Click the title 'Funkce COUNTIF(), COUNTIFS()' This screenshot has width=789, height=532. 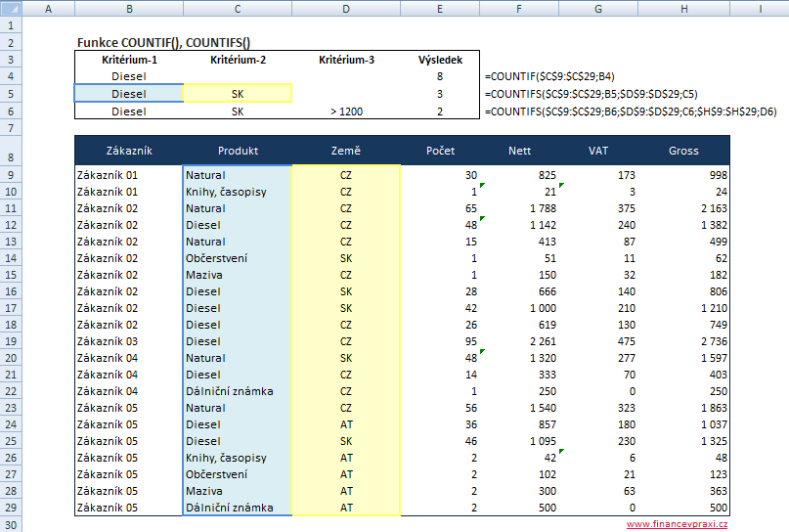click(163, 43)
